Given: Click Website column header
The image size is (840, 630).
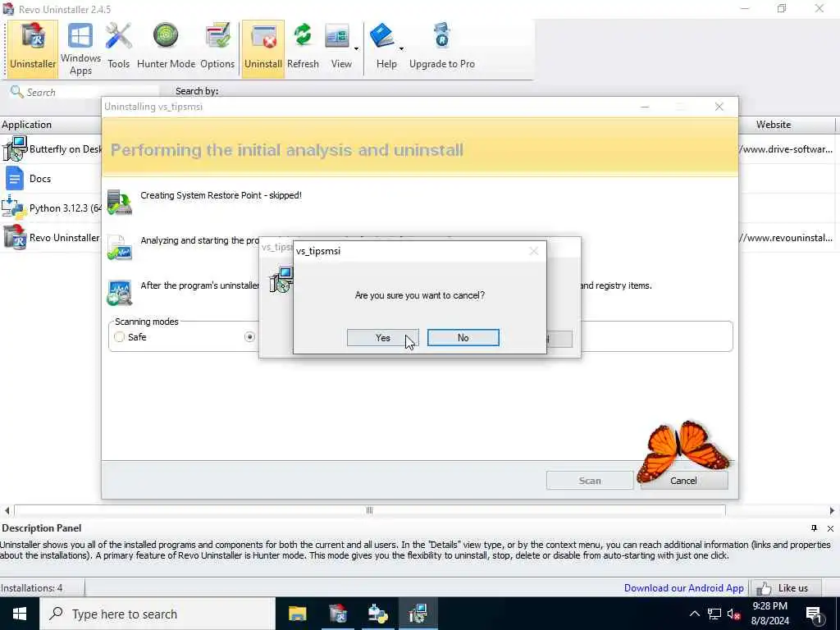Looking at the screenshot, I should coord(773,125).
